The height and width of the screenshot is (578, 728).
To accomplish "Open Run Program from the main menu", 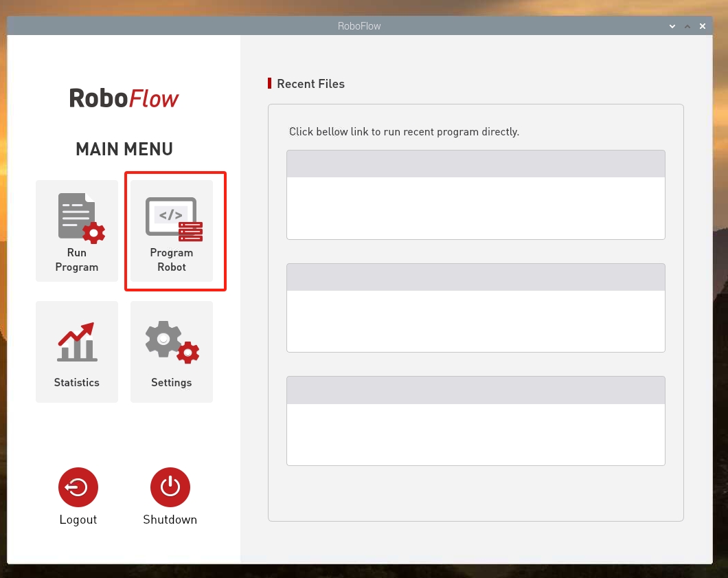I will click(77, 230).
